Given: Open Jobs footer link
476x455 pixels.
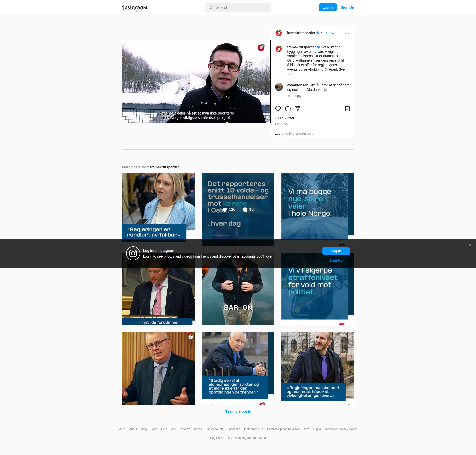Looking at the screenshot, I should [x=154, y=429].
